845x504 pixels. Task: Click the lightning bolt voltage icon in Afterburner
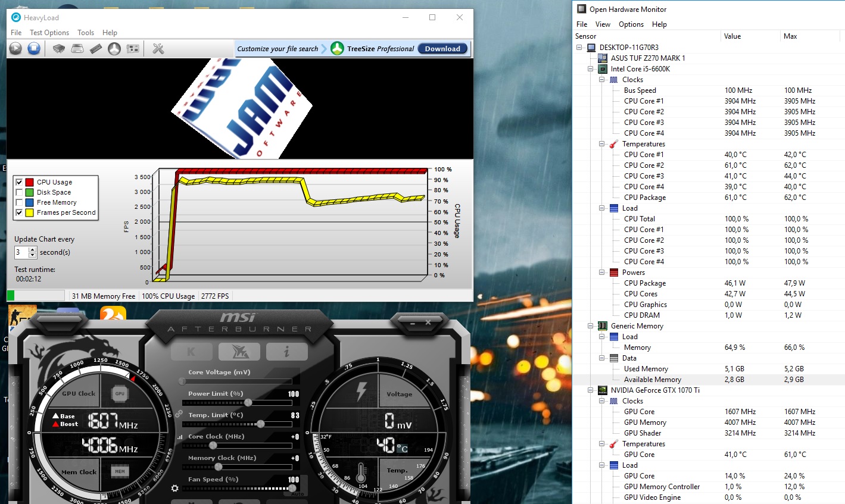point(361,392)
